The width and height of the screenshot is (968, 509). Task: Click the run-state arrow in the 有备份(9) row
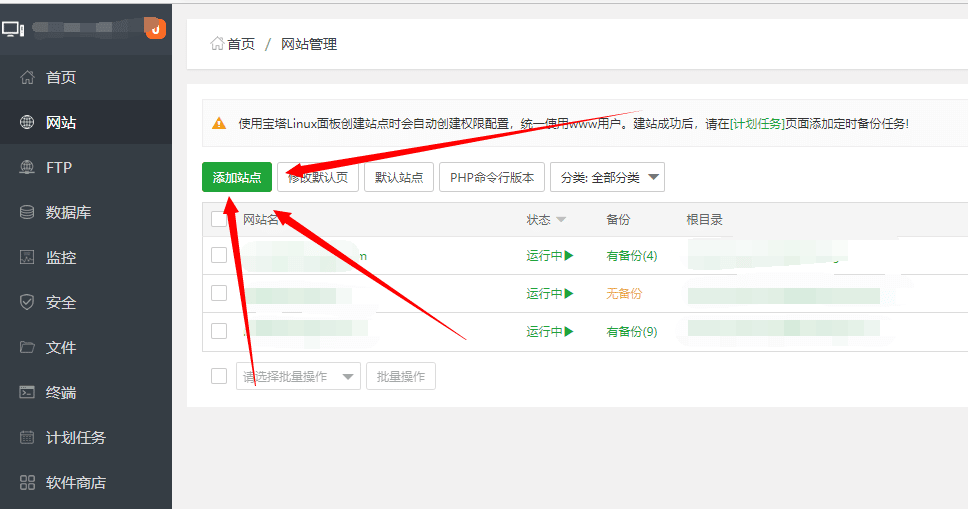[x=569, y=332]
